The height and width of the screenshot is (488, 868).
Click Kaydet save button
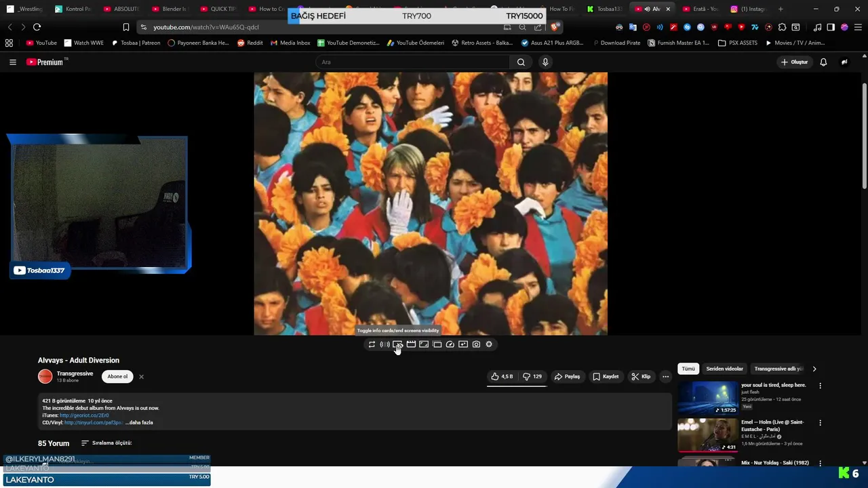(606, 376)
